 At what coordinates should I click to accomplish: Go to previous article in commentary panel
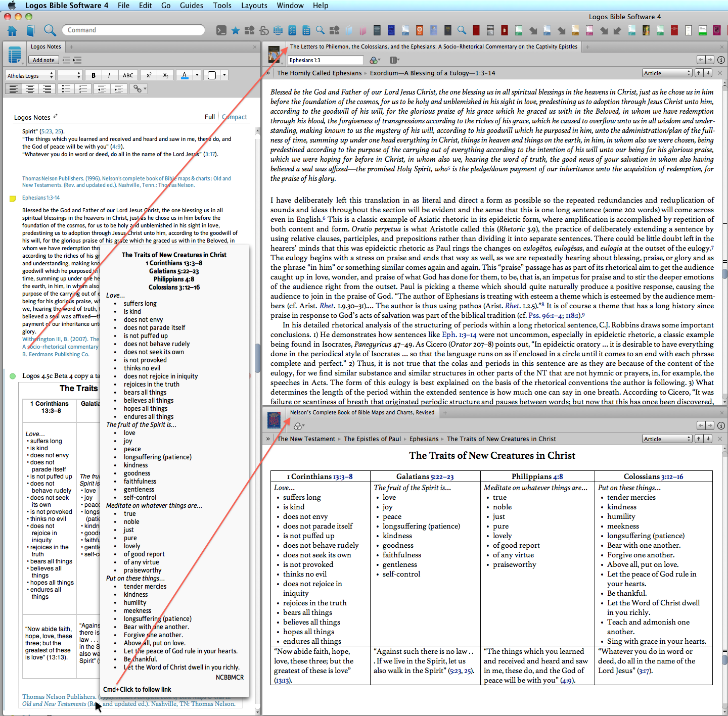click(x=699, y=73)
